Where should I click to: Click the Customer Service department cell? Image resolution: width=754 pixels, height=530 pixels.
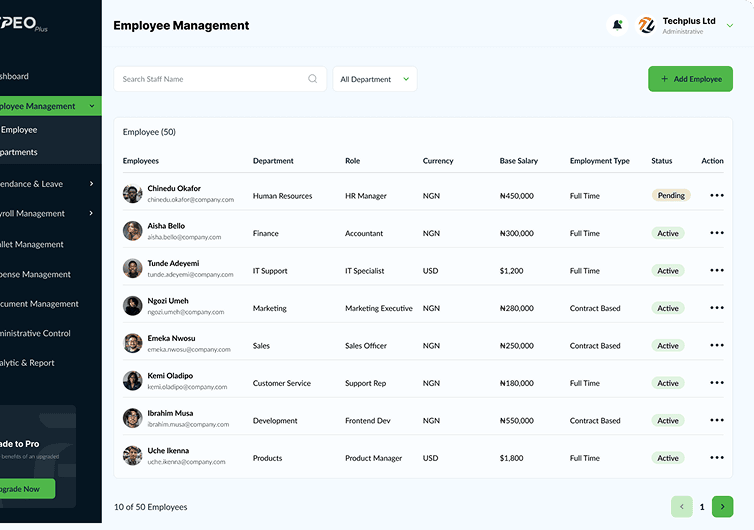282,383
